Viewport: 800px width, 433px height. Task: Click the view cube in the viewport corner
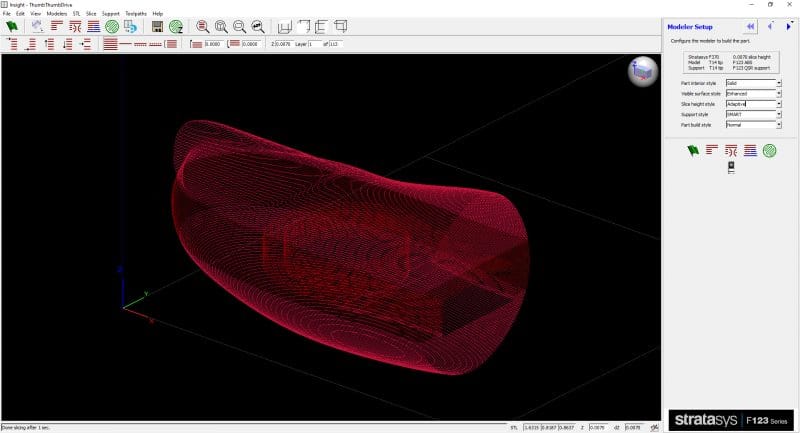pyautogui.click(x=641, y=72)
